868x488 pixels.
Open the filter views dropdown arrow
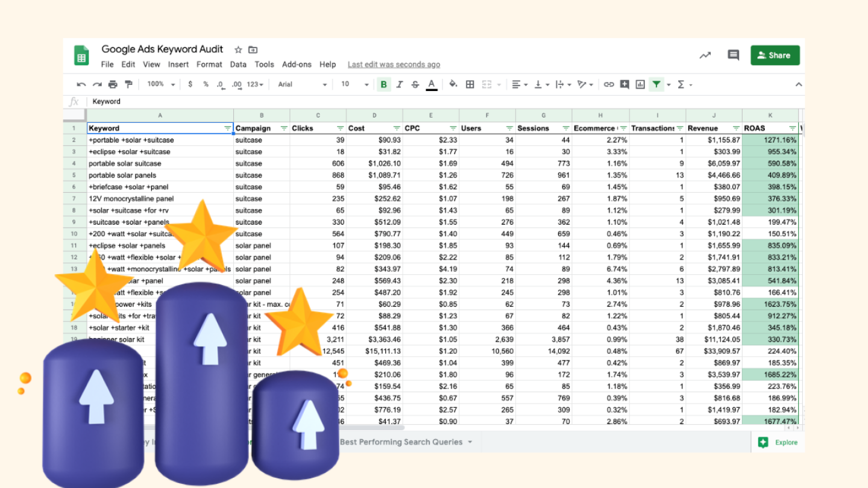668,85
